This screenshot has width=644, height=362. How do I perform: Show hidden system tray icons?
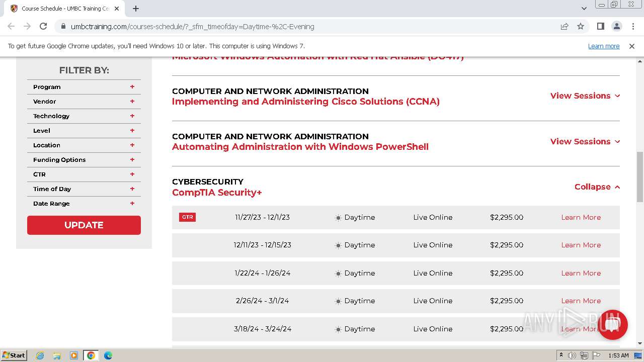click(561, 355)
